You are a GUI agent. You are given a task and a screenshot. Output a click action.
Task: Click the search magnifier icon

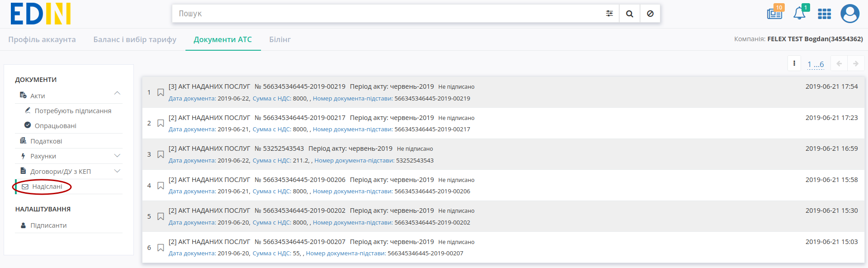pyautogui.click(x=630, y=14)
